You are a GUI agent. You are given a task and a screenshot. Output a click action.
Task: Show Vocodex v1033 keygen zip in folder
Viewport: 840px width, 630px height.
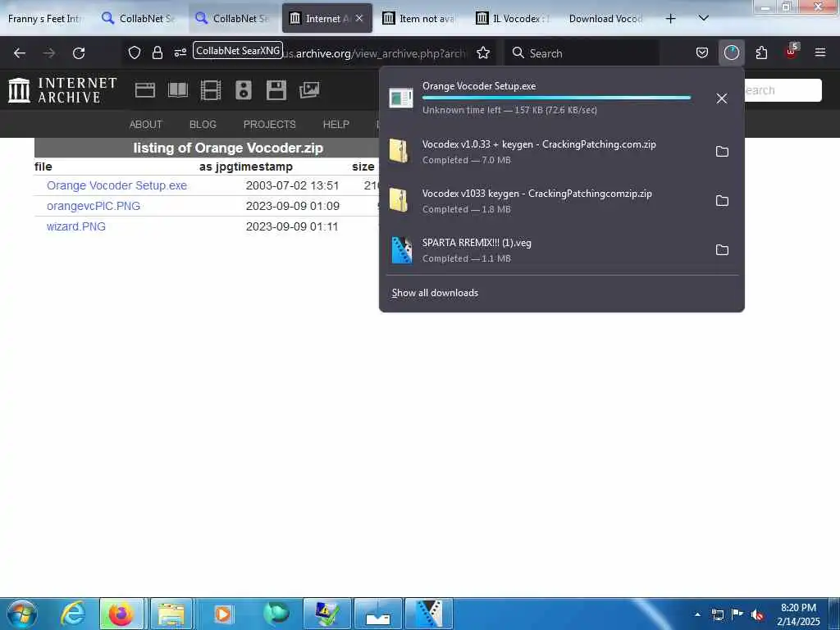click(722, 201)
